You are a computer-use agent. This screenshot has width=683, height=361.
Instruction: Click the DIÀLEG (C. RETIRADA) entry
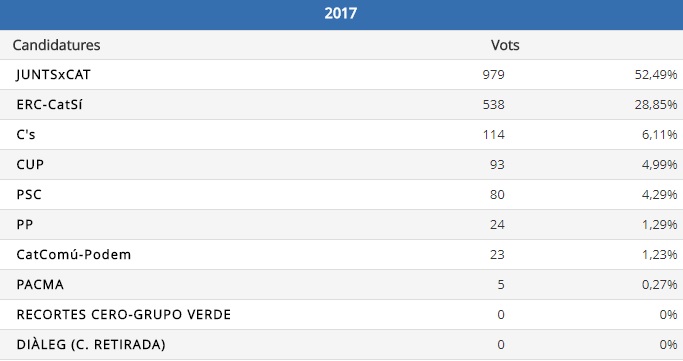(91, 344)
